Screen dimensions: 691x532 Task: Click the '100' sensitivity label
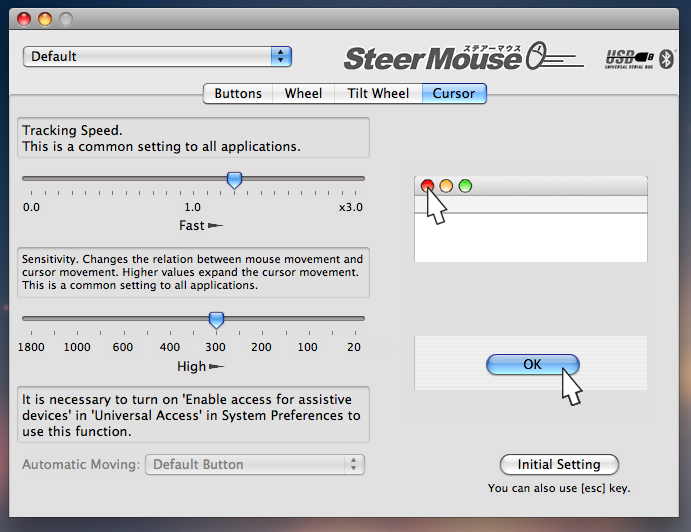click(307, 347)
